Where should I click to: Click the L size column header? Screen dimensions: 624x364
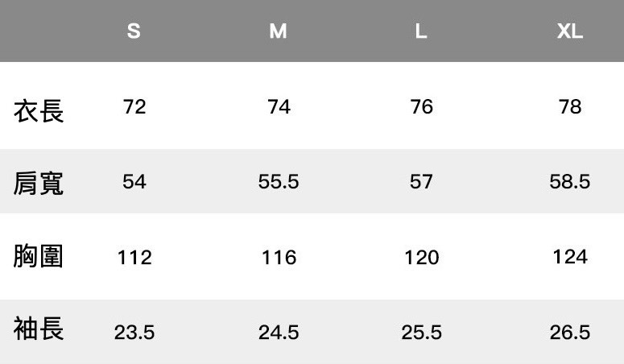coord(420,31)
